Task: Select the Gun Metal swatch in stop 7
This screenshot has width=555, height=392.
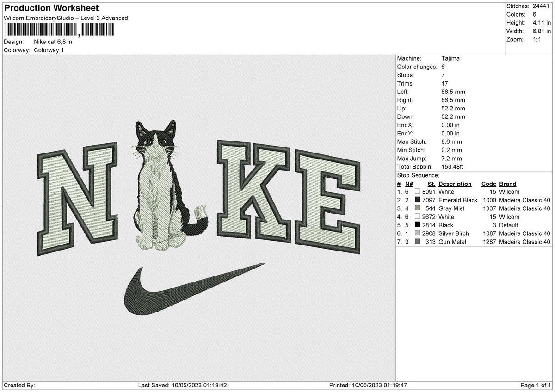Action: click(x=418, y=241)
